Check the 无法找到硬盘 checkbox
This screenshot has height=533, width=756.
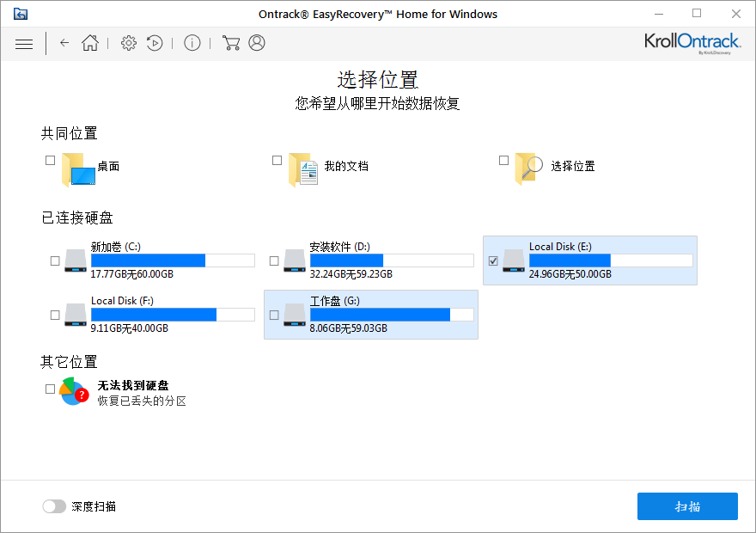pos(50,389)
